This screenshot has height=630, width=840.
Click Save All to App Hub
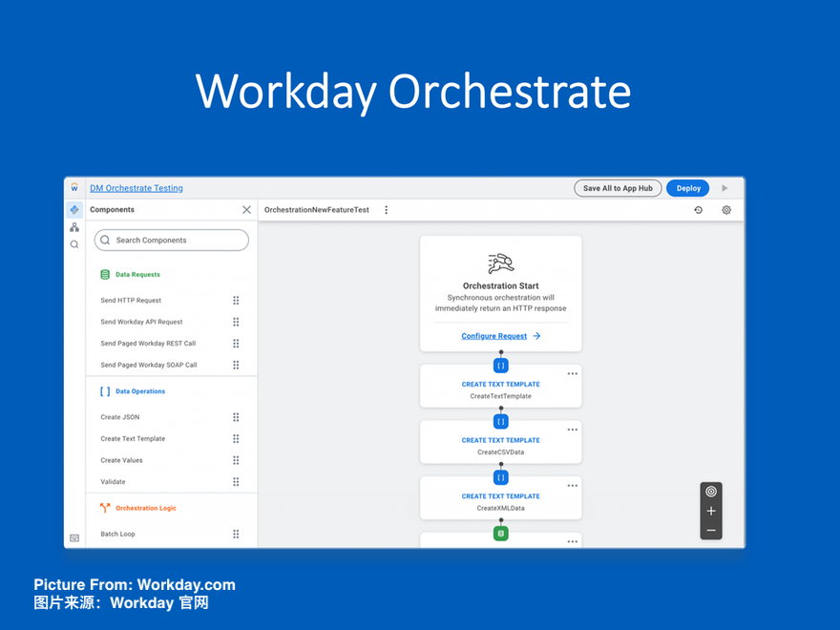618,188
